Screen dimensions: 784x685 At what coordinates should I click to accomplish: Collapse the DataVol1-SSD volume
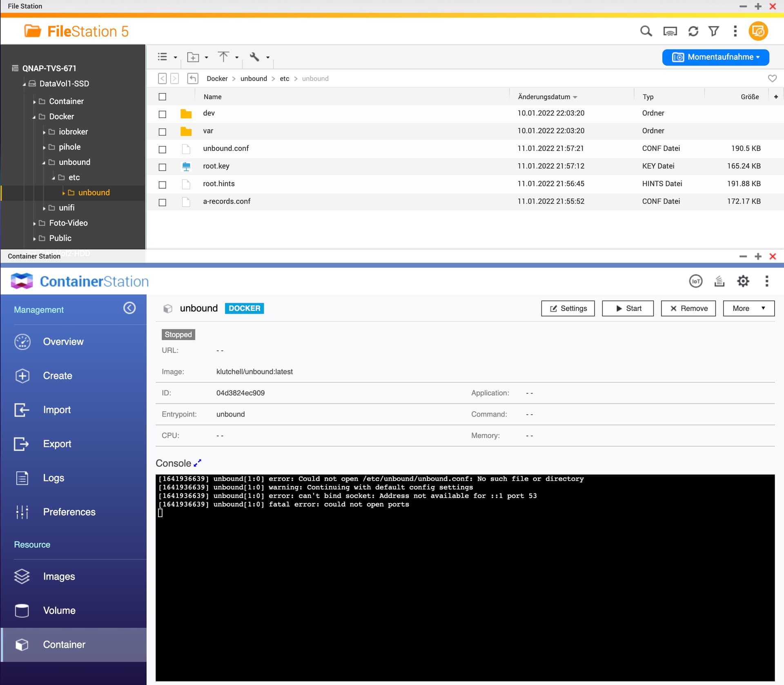coord(24,84)
